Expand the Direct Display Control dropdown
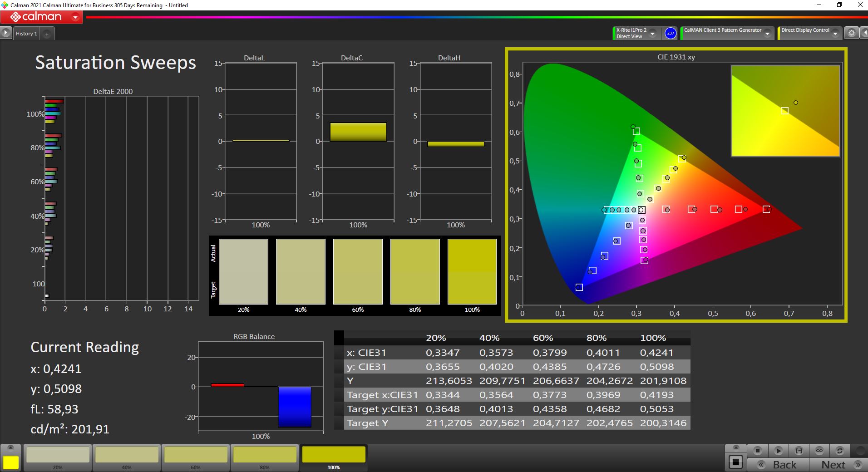Screen dimensions: 868x472 [835, 34]
